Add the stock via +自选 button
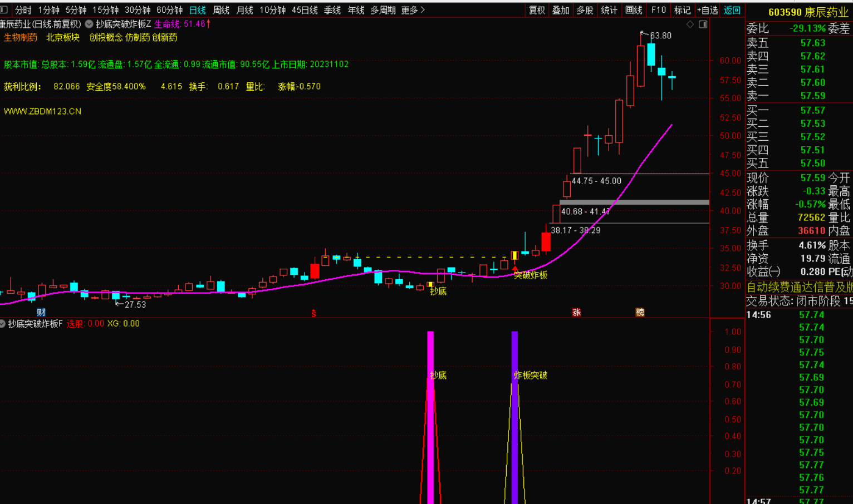The width and height of the screenshot is (853, 504). tap(707, 10)
